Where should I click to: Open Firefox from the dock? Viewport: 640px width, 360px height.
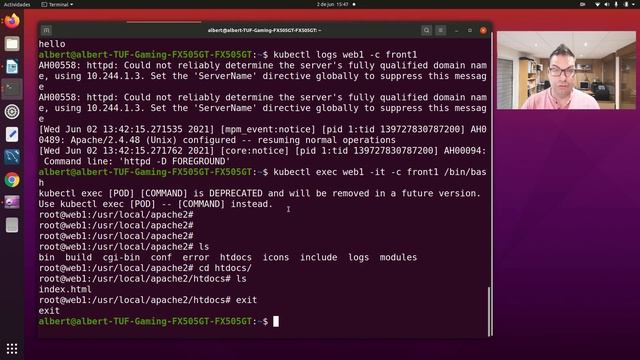pos(12,21)
